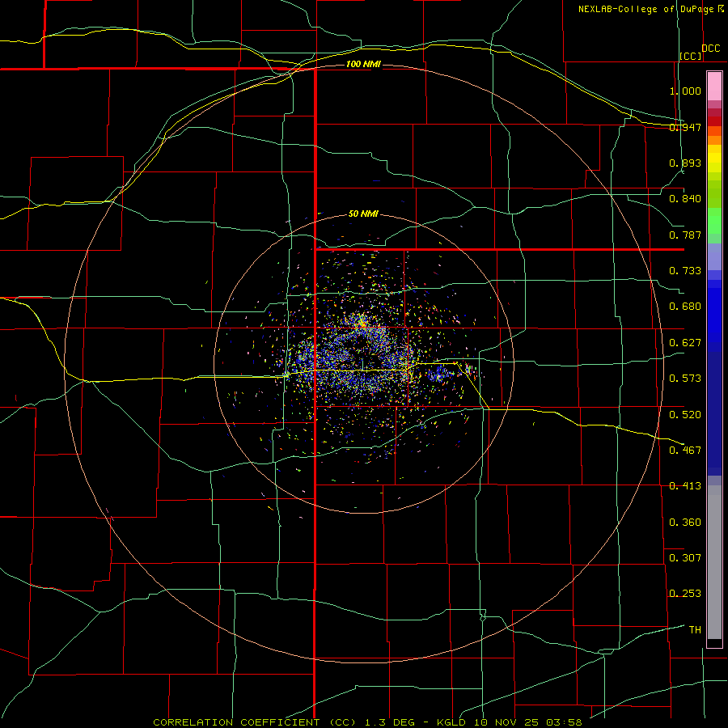Screen dimensions: 728x728
Task: Select the 0.893 scale value
Action: pos(685,163)
